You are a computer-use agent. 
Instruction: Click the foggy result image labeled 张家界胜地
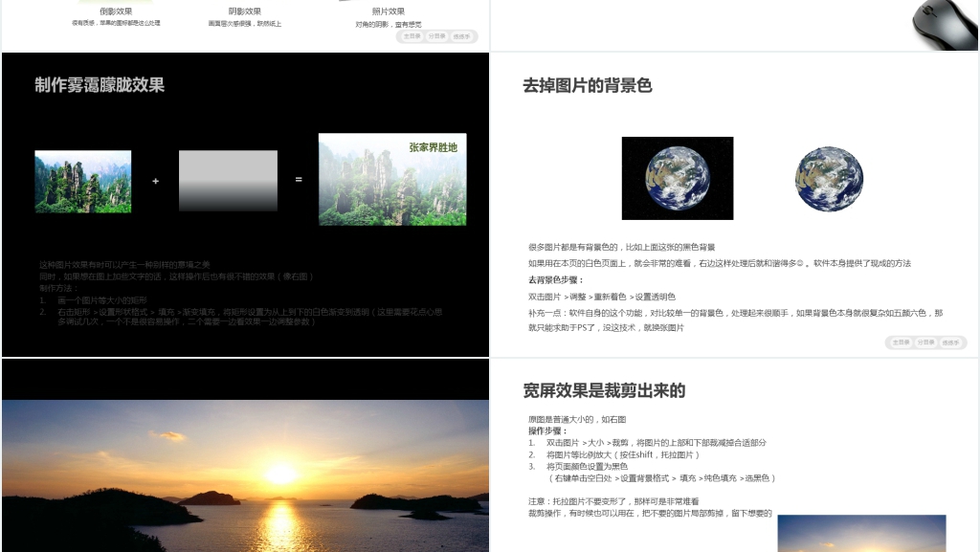coord(392,180)
